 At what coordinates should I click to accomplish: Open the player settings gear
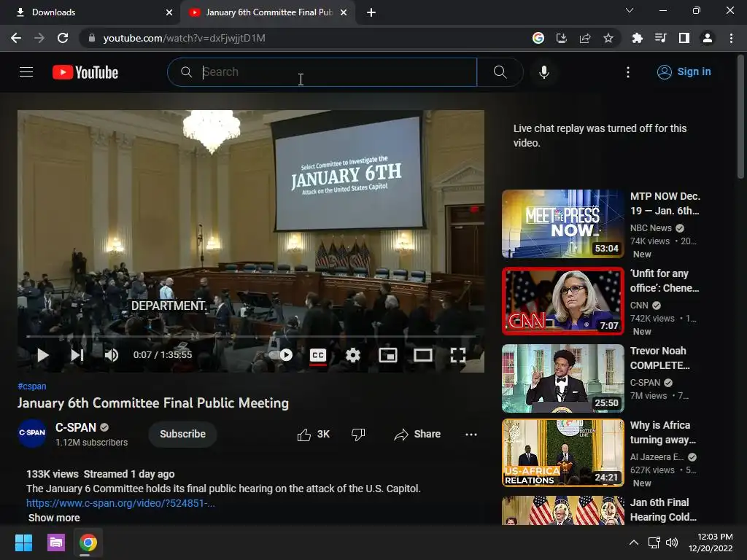pyautogui.click(x=352, y=355)
